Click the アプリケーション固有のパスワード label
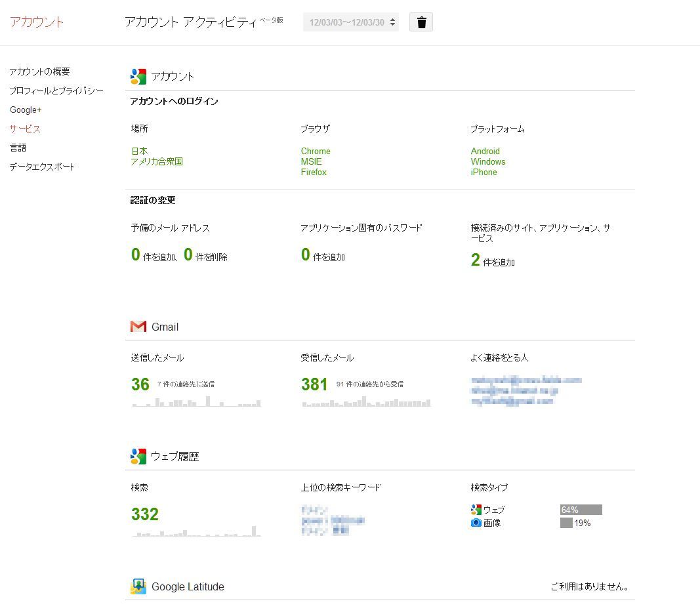The height and width of the screenshot is (614, 700). tap(361, 228)
